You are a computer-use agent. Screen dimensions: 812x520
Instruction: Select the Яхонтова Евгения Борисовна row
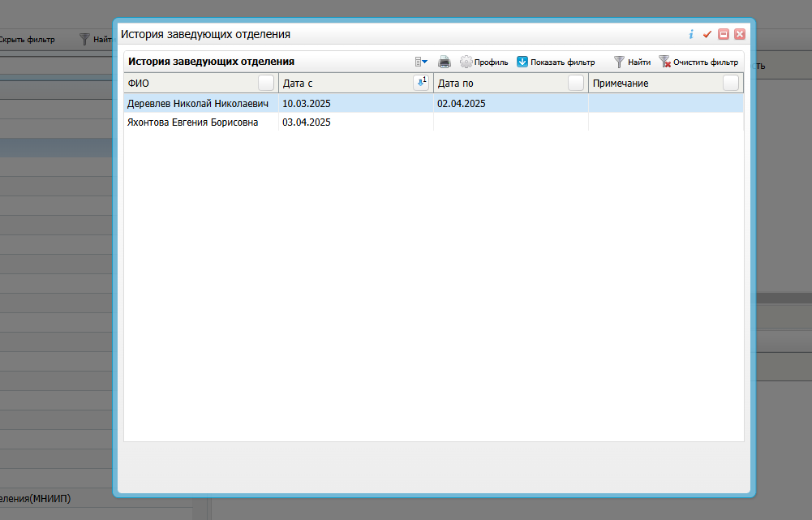coord(193,122)
